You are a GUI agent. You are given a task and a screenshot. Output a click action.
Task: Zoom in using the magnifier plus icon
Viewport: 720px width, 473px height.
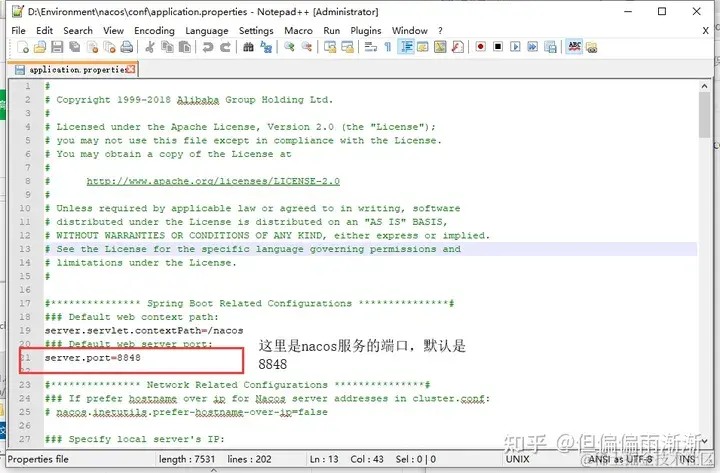(x=289, y=47)
